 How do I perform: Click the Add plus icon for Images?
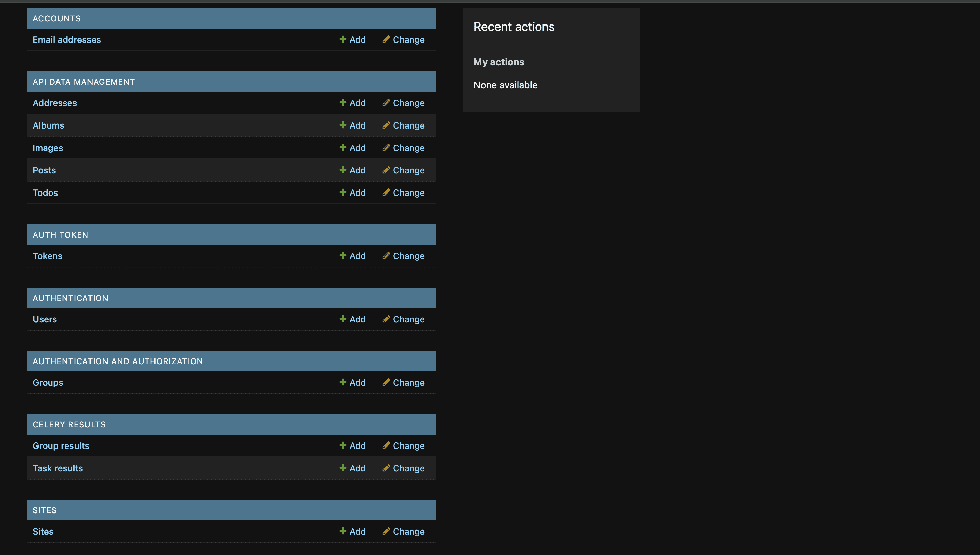click(343, 148)
